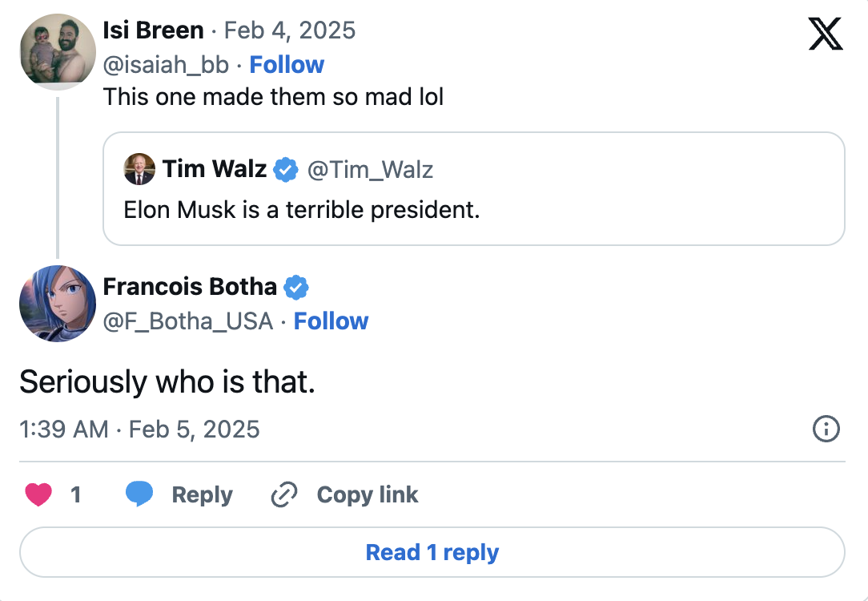Screen dimensions: 868x601
Task: Open the tweet info circle icon
Action: coord(826,430)
